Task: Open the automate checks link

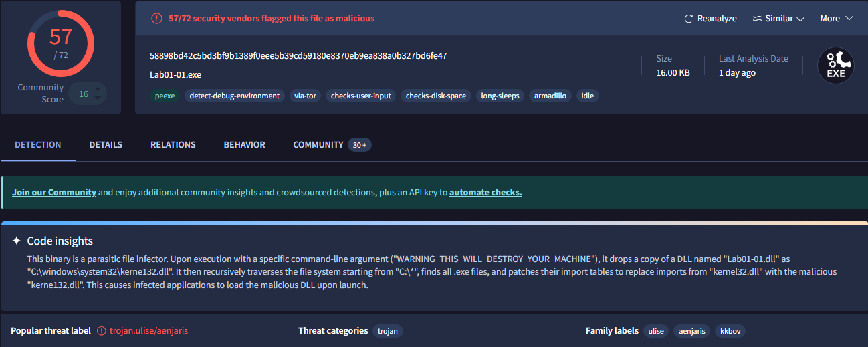Action: click(485, 193)
